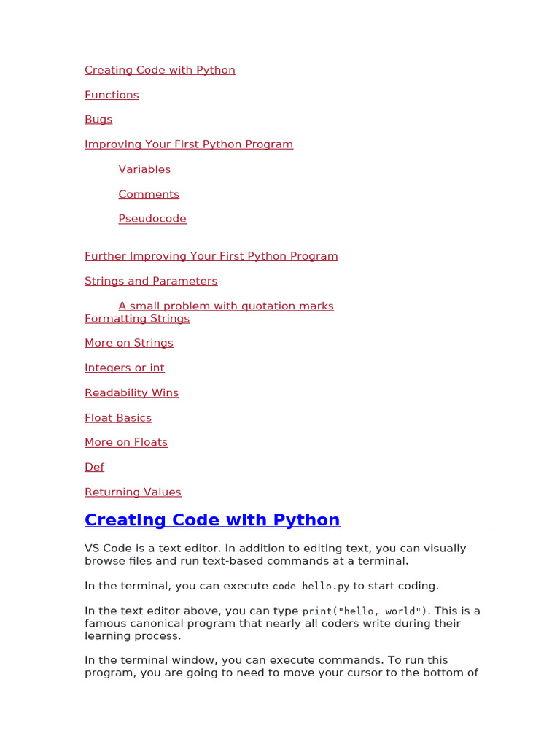Click the Returning Values link

(133, 492)
